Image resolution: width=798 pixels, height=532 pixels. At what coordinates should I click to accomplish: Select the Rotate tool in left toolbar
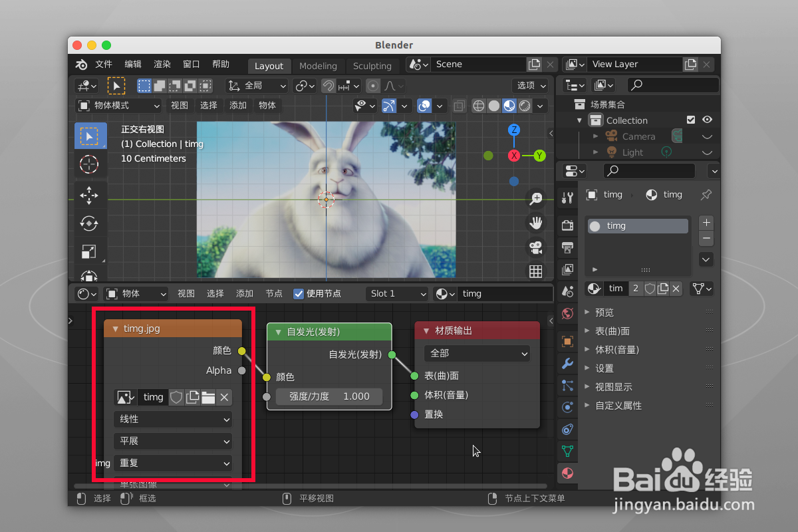[x=90, y=223]
